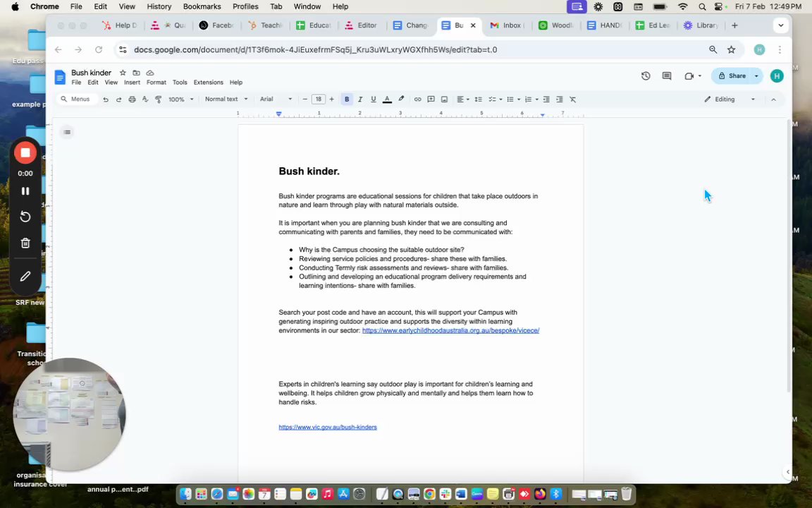
Task: Open the recorder drawing pen tool
Action: click(25, 277)
